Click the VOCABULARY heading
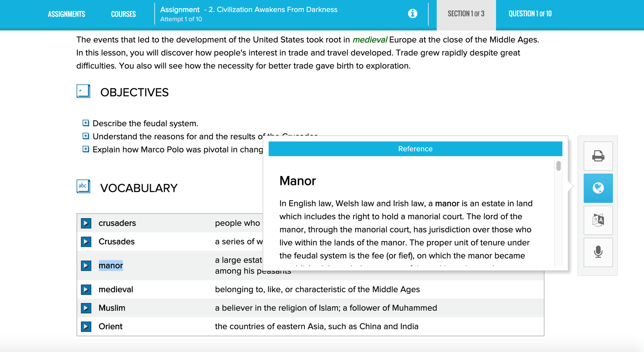644x352 pixels. click(x=139, y=188)
